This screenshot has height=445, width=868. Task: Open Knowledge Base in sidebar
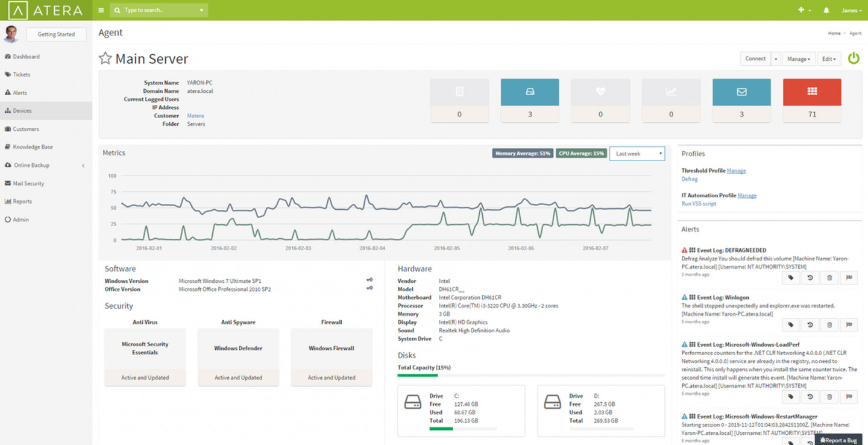tap(46, 147)
